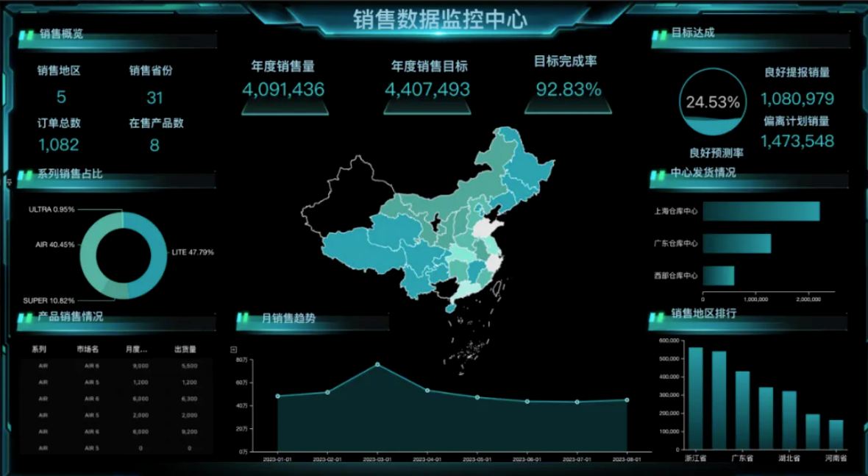Click the 6,300 cell in the product table
This screenshot has height=476, width=868.
(189, 399)
